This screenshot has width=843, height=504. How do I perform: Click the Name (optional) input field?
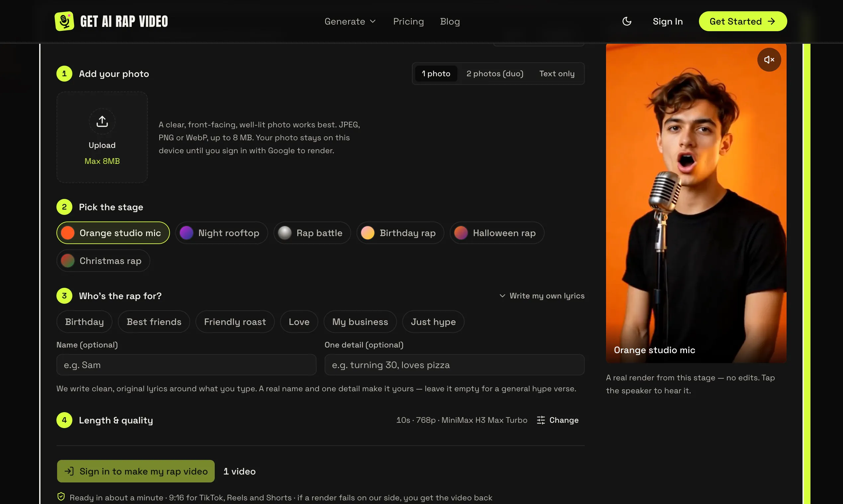pyautogui.click(x=186, y=365)
